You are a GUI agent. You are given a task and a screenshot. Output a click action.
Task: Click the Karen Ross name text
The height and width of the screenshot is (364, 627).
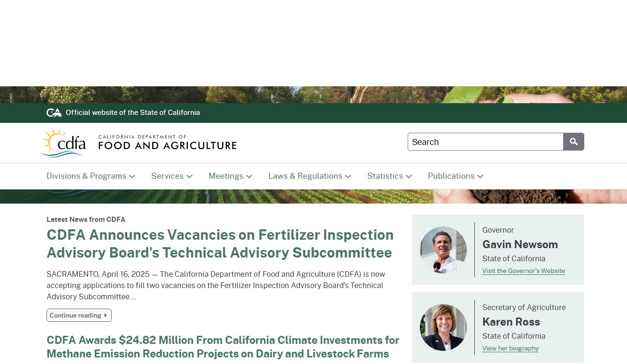(x=511, y=322)
